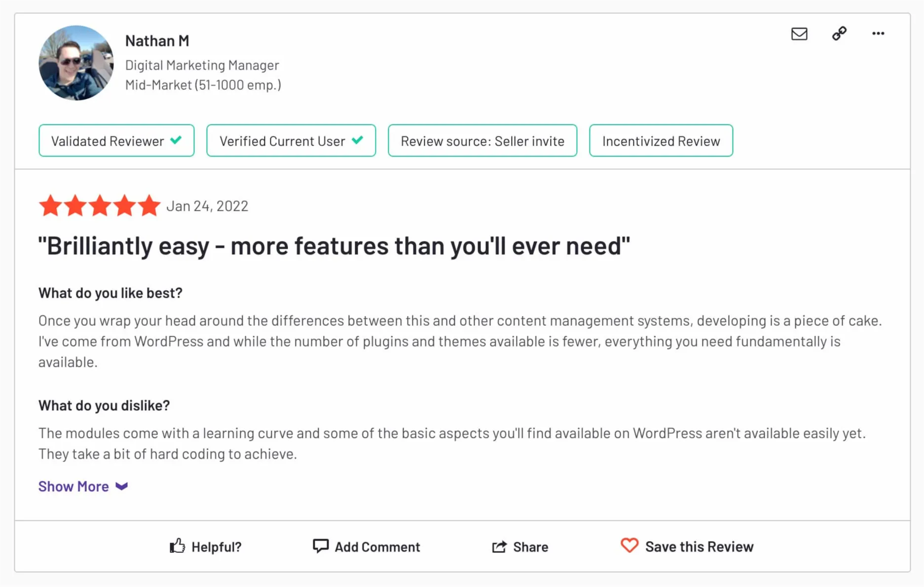Click the Incentivized Review tag

click(x=661, y=141)
